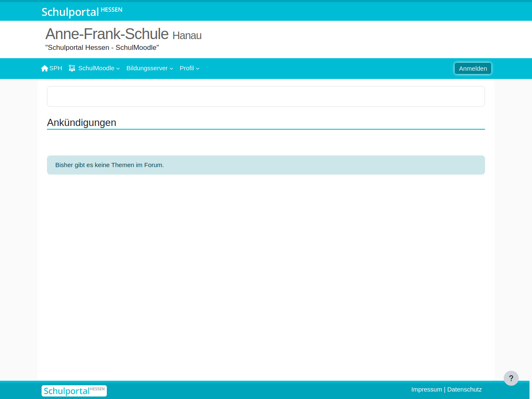Open the SchulMoodle menu label
The image size is (532, 399).
(x=96, y=68)
